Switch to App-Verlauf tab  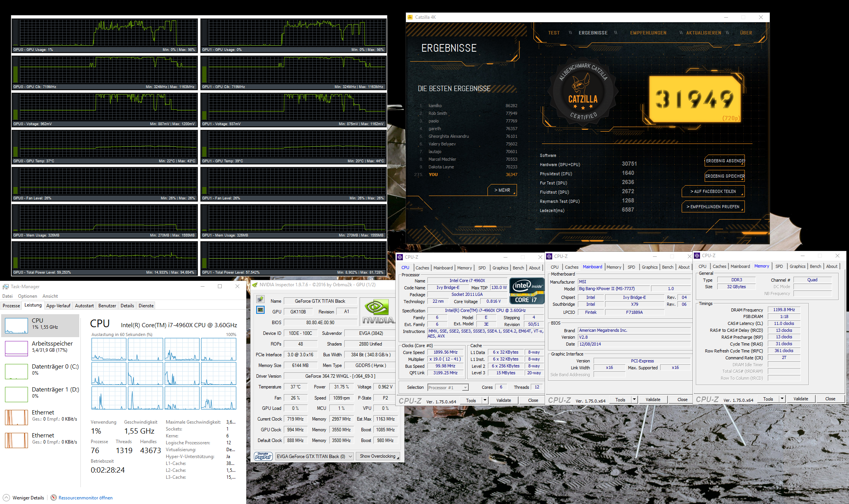point(58,305)
